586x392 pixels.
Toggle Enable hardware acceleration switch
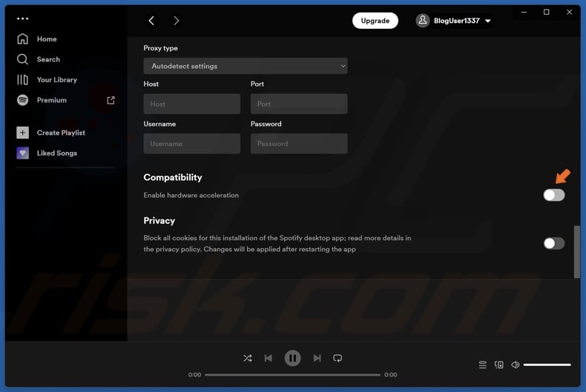click(554, 195)
